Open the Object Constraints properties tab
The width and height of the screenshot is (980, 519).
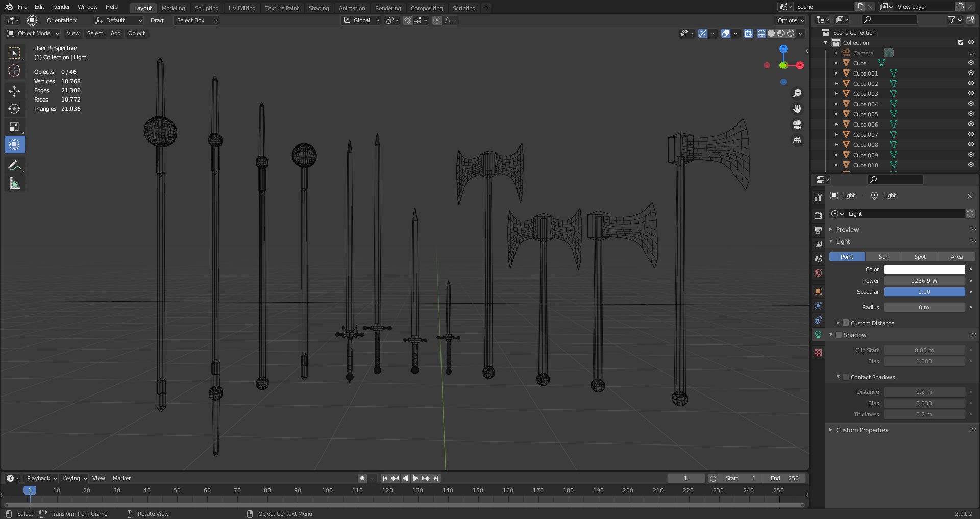pos(818,320)
